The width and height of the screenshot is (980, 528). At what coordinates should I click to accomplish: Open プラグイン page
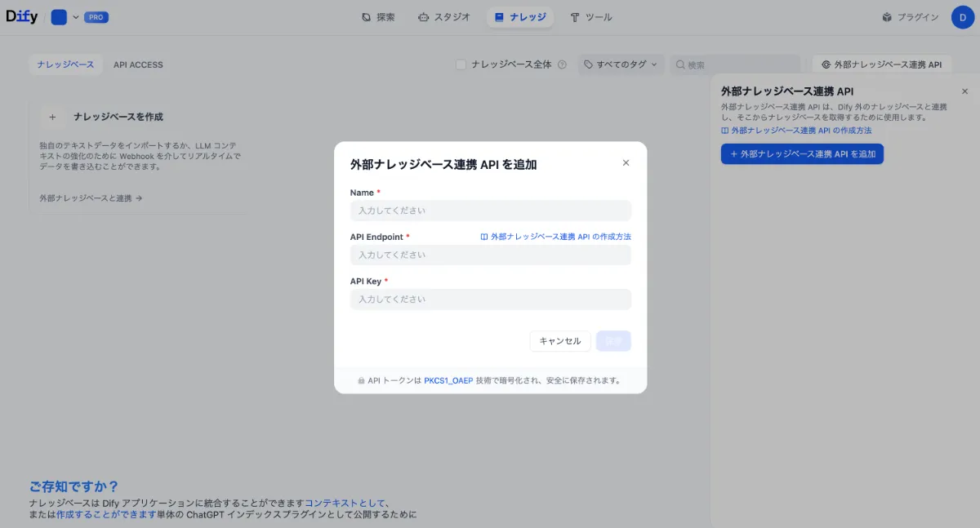tap(910, 17)
